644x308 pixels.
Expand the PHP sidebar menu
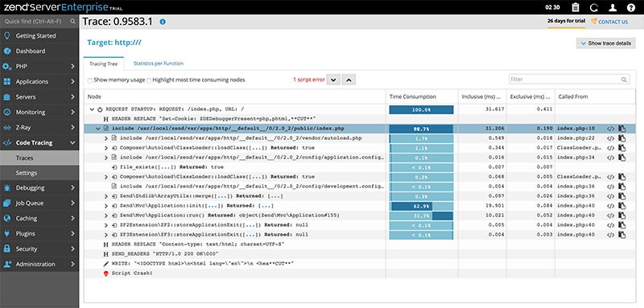tap(39, 67)
